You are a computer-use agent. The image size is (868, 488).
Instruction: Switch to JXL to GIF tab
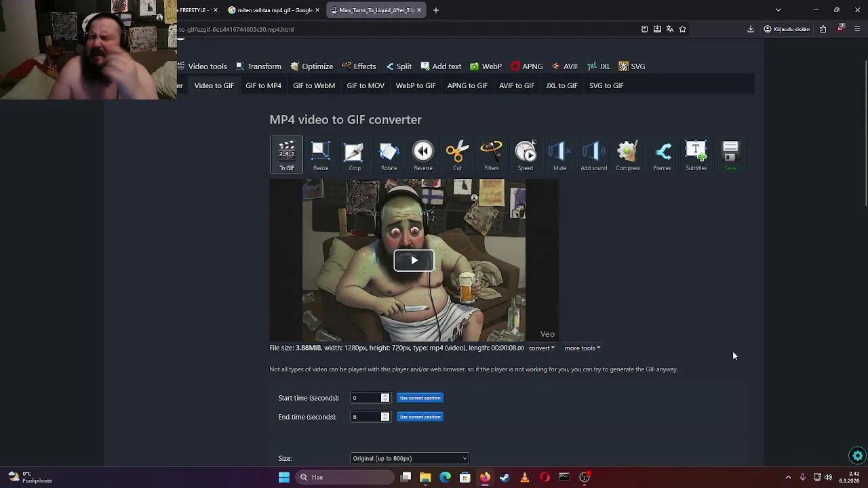coord(562,85)
